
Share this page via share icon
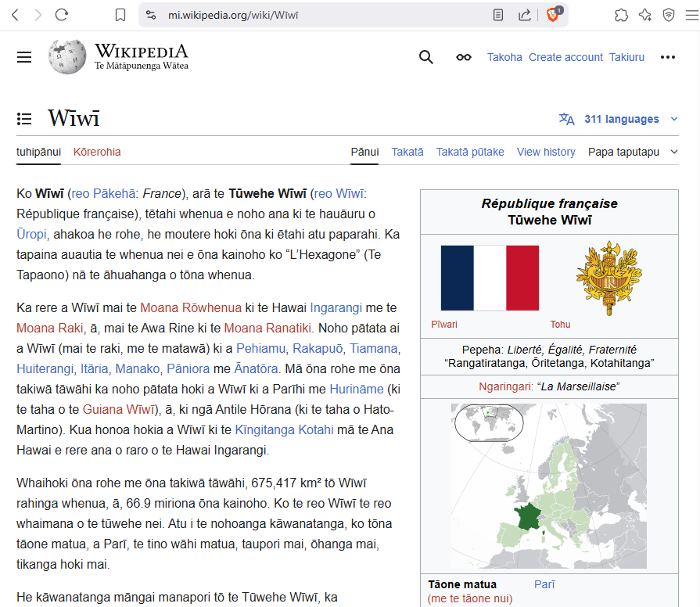525,15
